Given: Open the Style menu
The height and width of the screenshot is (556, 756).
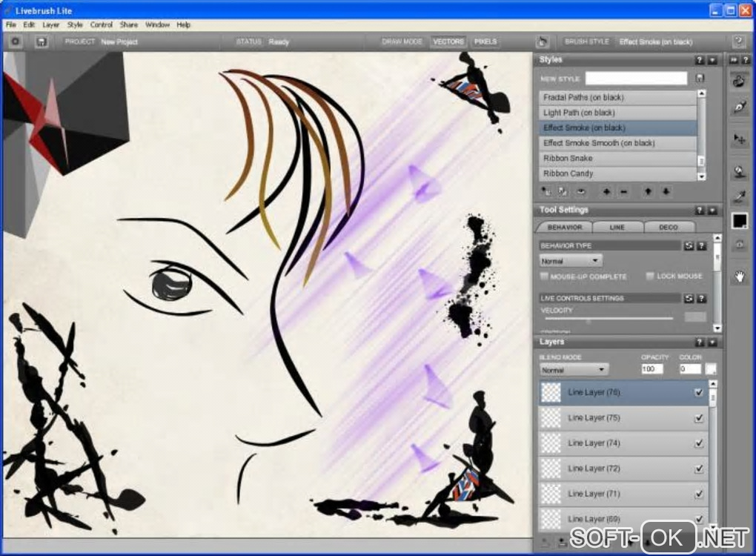Looking at the screenshot, I should (x=75, y=24).
